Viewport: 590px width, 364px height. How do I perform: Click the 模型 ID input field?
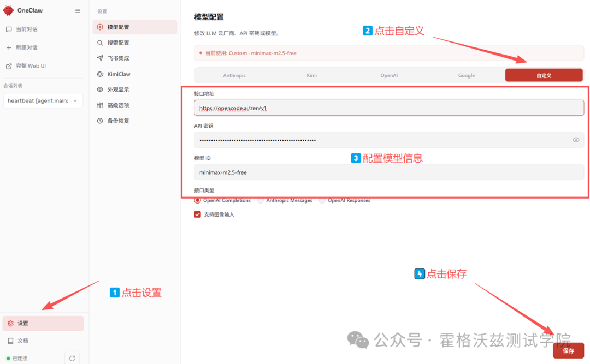tap(389, 172)
